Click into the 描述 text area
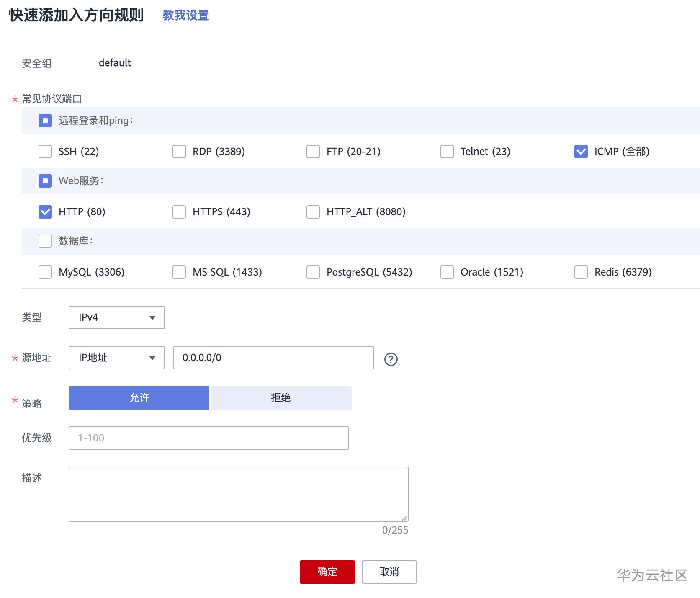 point(238,494)
